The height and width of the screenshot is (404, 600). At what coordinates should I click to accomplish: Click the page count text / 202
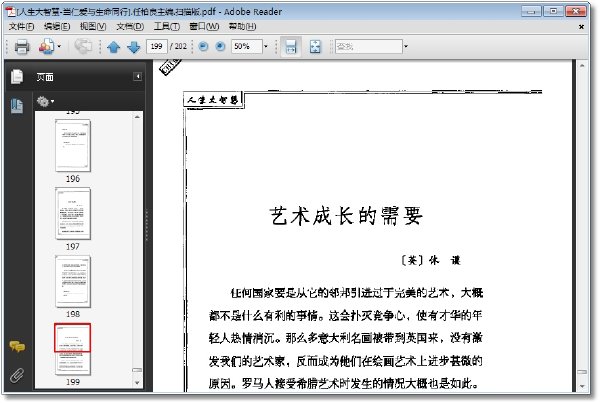coord(178,46)
